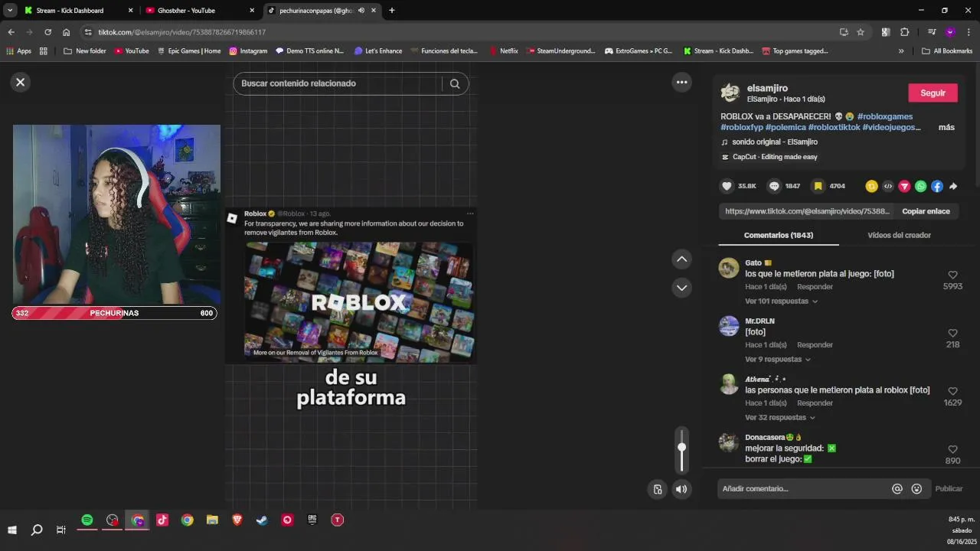Open the Extensions puzzle icon
980x551 pixels.
[x=904, y=32]
